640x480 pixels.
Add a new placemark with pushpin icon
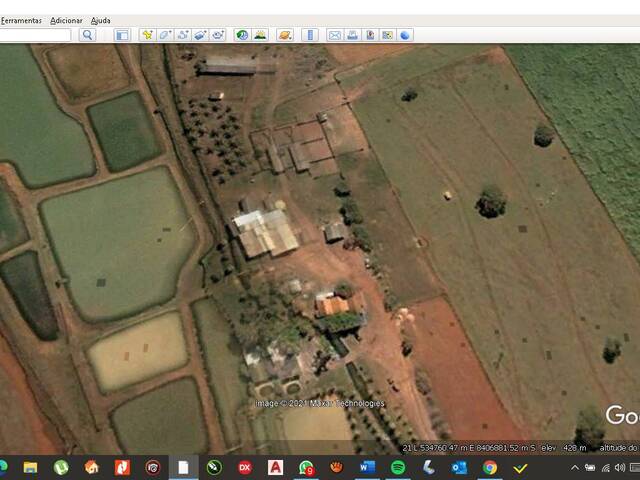pos(148,35)
